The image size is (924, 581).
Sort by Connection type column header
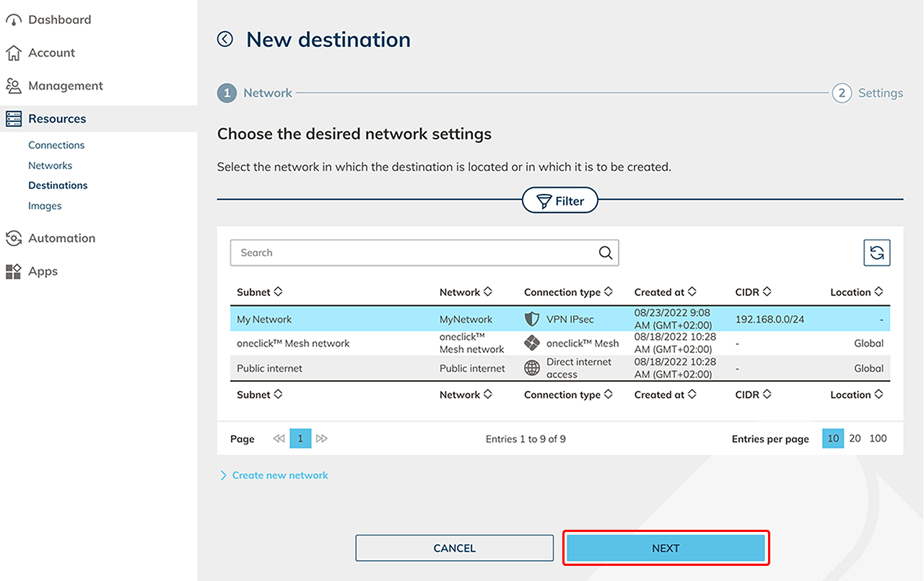point(567,292)
